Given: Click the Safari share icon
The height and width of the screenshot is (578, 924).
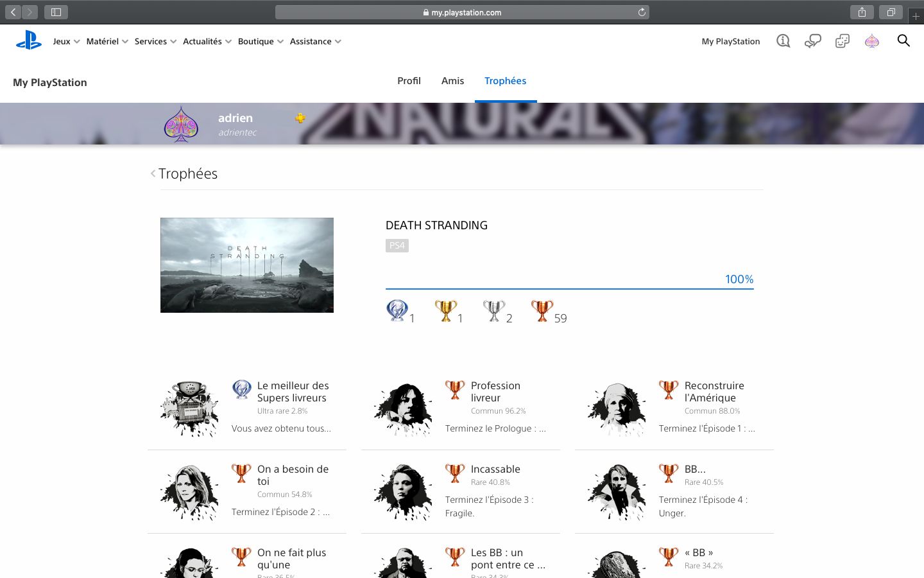Looking at the screenshot, I should click(x=862, y=12).
